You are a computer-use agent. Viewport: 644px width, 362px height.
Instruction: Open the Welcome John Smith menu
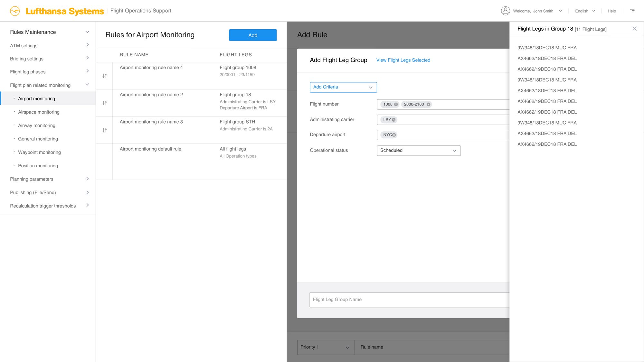537,11
